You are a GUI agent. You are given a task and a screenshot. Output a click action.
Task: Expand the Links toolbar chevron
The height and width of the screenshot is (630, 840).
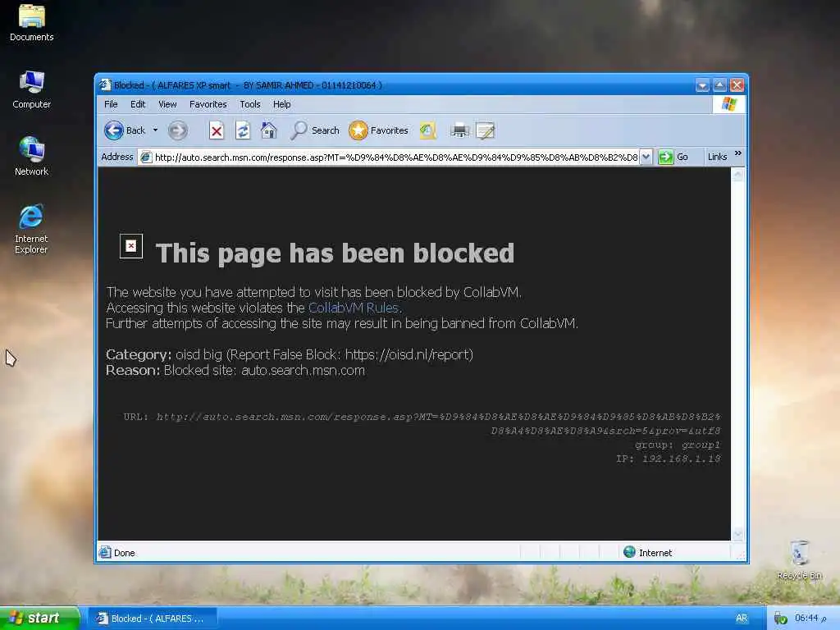pos(738,153)
